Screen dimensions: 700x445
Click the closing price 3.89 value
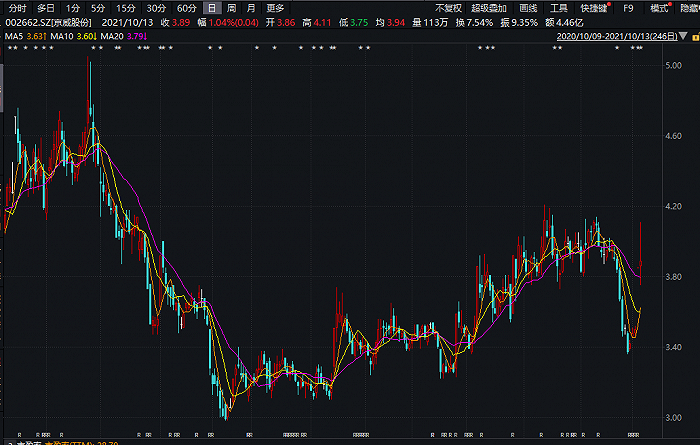(181, 23)
